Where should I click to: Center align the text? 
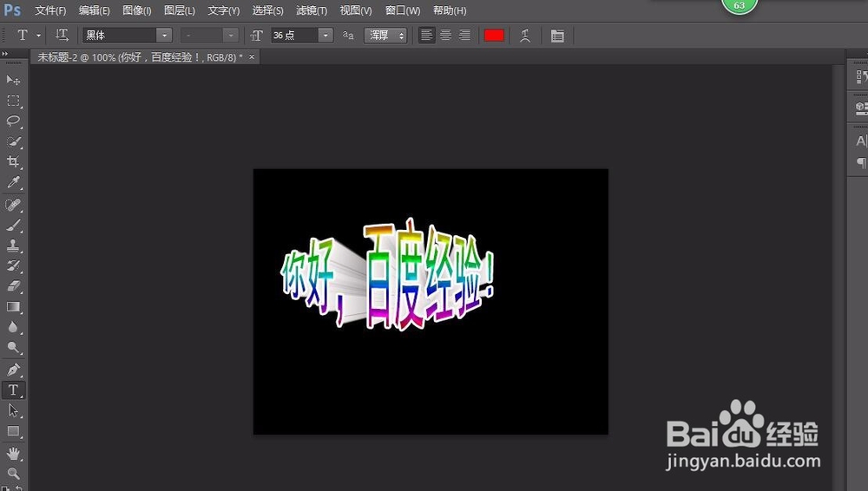[x=445, y=36]
